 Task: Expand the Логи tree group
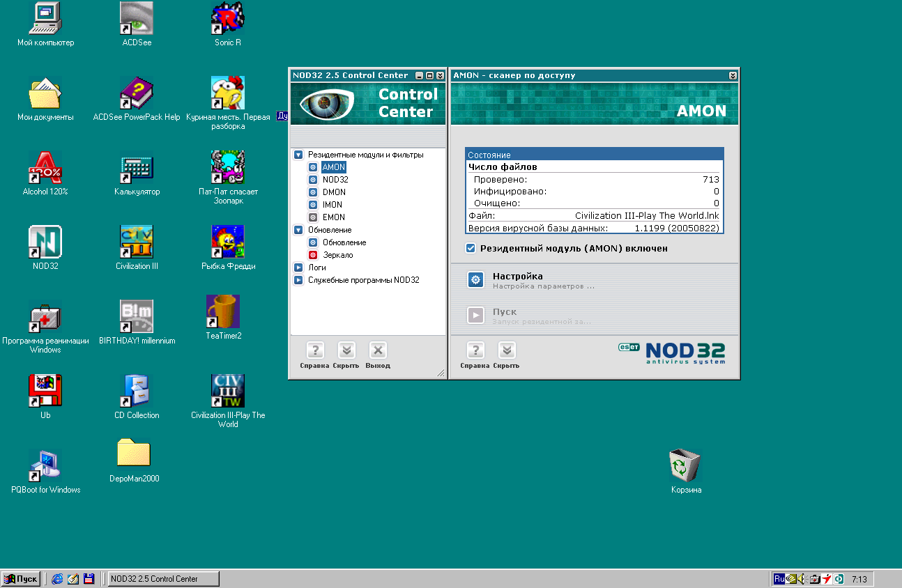[x=298, y=268]
